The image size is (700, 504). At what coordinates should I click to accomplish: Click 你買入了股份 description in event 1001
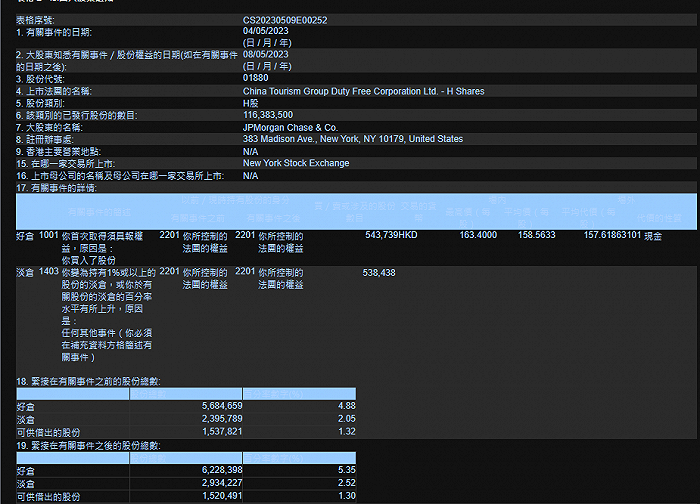click(x=88, y=260)
